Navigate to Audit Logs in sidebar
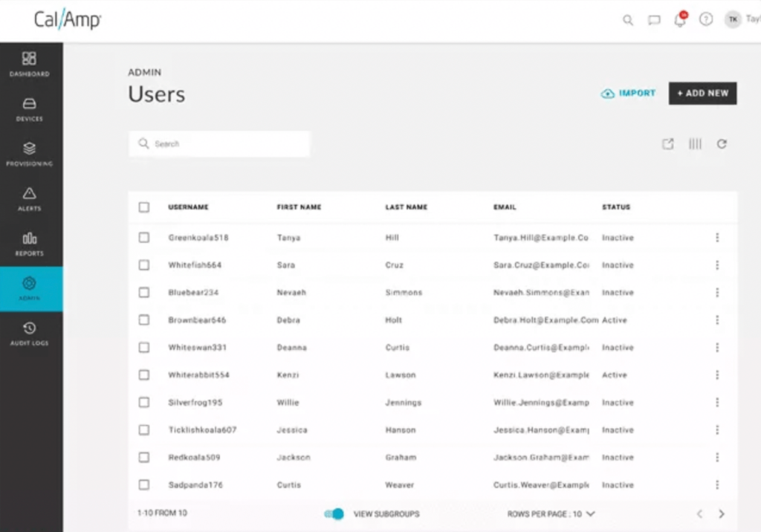 click(30, 334)
